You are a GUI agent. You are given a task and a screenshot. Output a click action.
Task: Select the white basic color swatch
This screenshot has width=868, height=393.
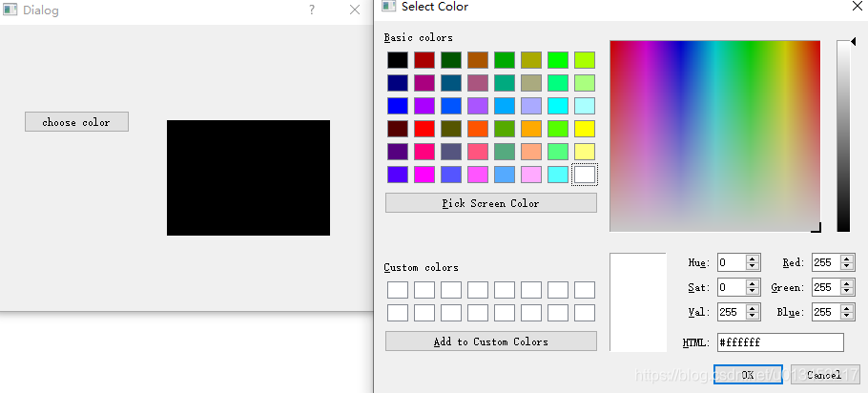585,175
